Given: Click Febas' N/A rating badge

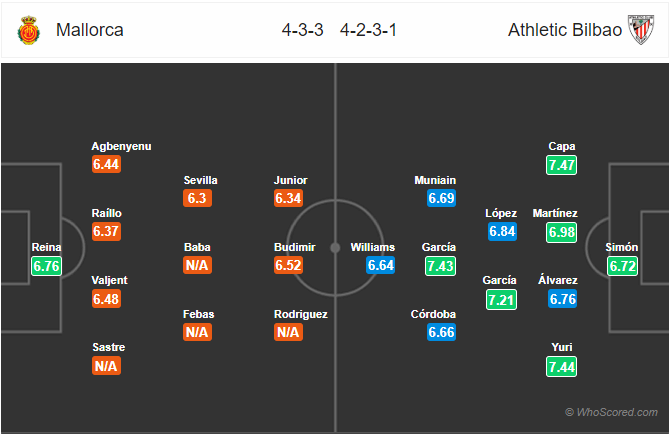Looking at the screenshot, I should click(x=197, y=332).
